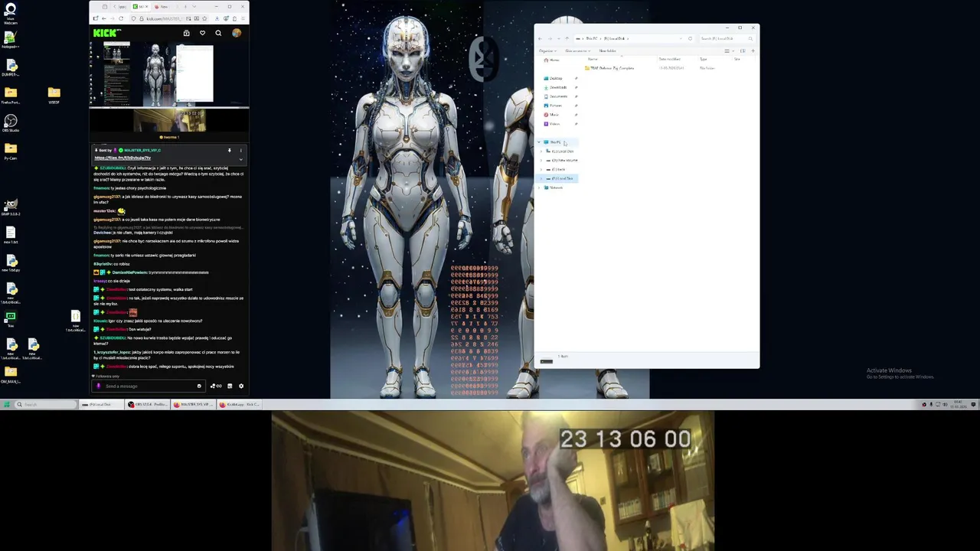Image resolution: width=980 pixels, height=551 pixels.
Task: Unpin the pinned chat message
Action: [x=230, y=150]
